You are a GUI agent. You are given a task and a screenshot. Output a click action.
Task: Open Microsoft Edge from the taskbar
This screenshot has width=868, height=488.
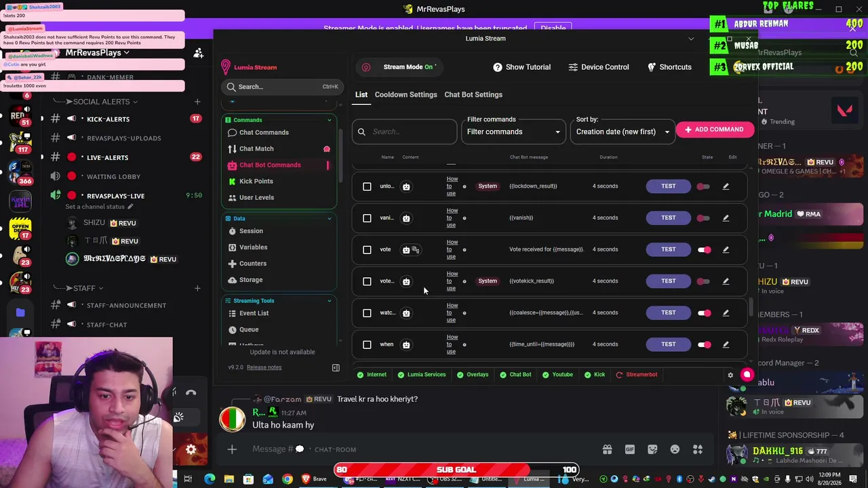pyautogui.click(x=210, y=479)
